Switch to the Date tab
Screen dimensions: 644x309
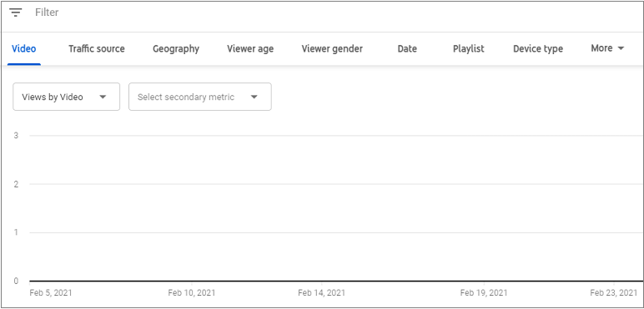pyautogui.click(x=407, y=49)
